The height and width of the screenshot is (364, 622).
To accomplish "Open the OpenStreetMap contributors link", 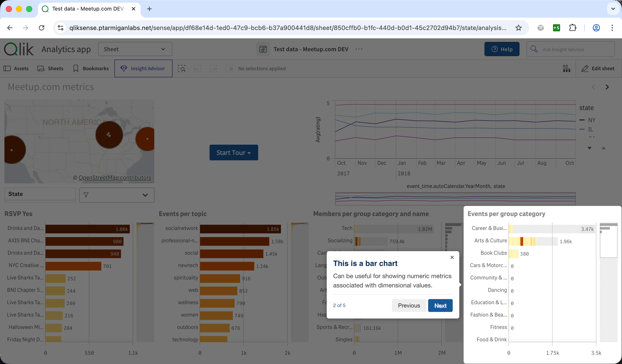I will click(x=115, y=178).
